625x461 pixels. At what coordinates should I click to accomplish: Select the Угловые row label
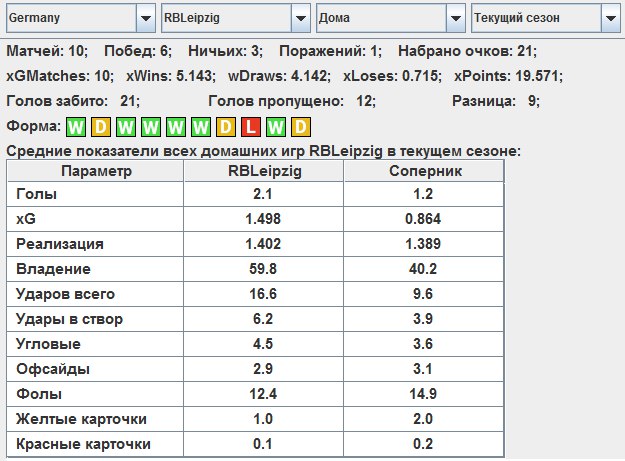(48, 344)
